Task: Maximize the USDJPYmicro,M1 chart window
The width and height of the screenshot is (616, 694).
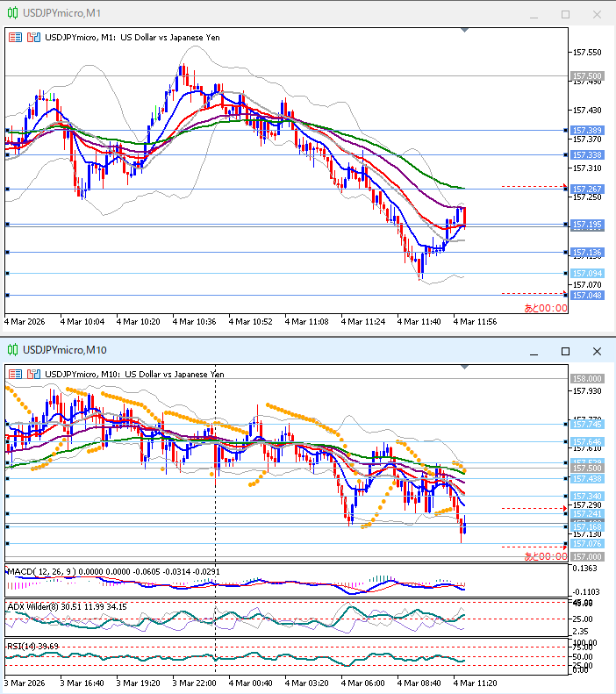Action: coord(565,14)
